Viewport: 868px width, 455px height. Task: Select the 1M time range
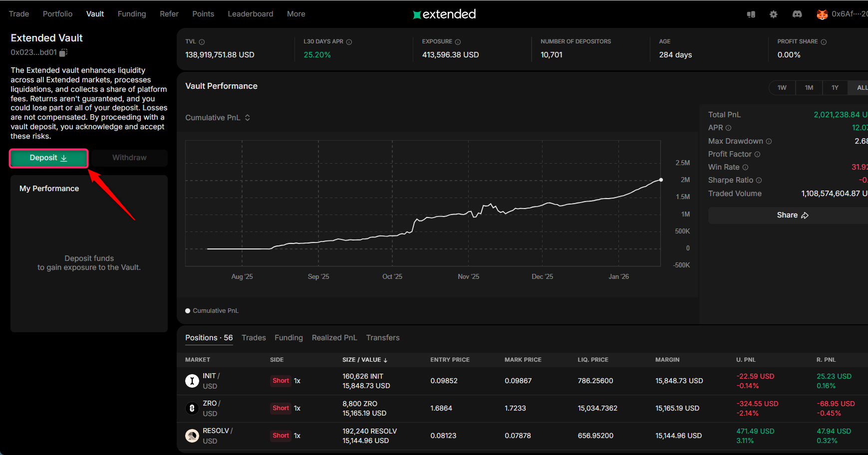809,88
